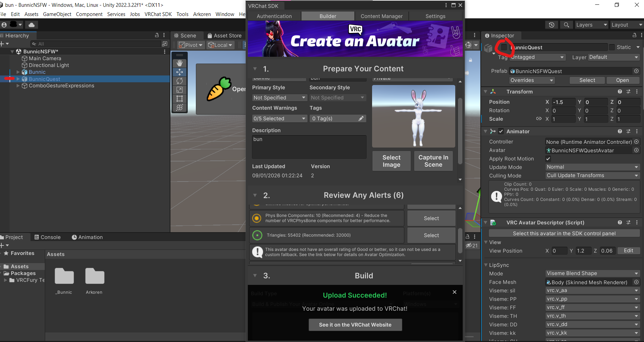The height and width of the screenshot is (342, 644).
Task: Select the Scale tool in Scene toolbar
Action: pos(180,90)
